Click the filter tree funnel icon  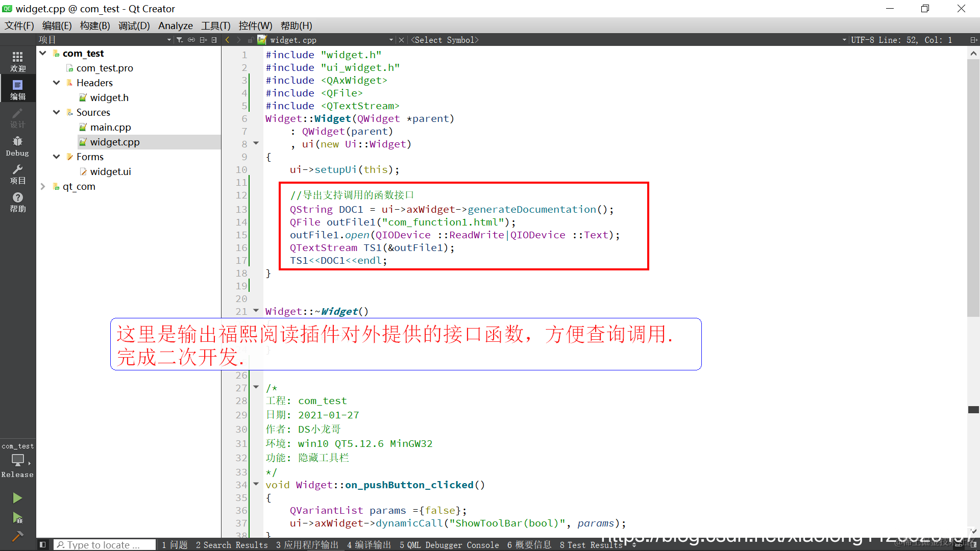tap(180, 40)
